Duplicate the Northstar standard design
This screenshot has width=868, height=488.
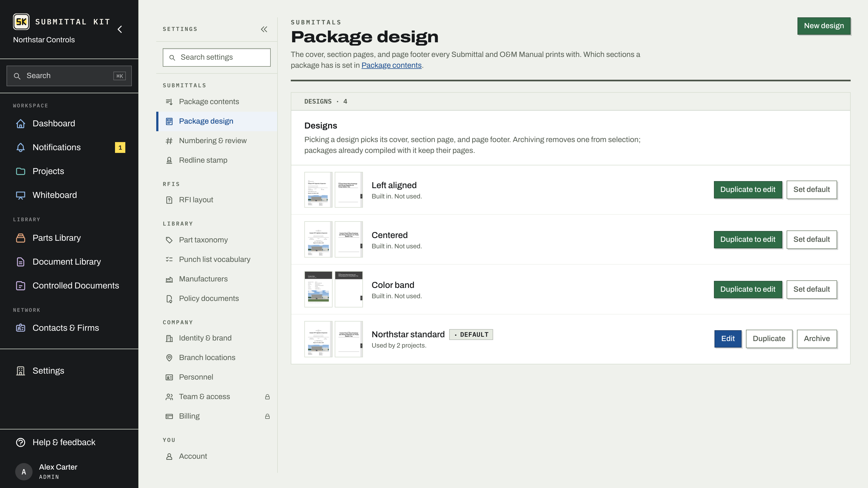769,339
